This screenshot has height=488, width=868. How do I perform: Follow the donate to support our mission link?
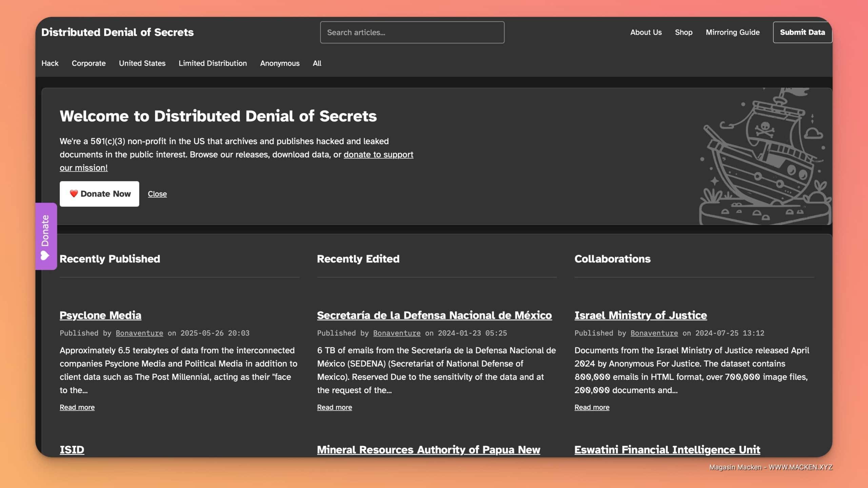pyautogui.click(x=378, y=155)
